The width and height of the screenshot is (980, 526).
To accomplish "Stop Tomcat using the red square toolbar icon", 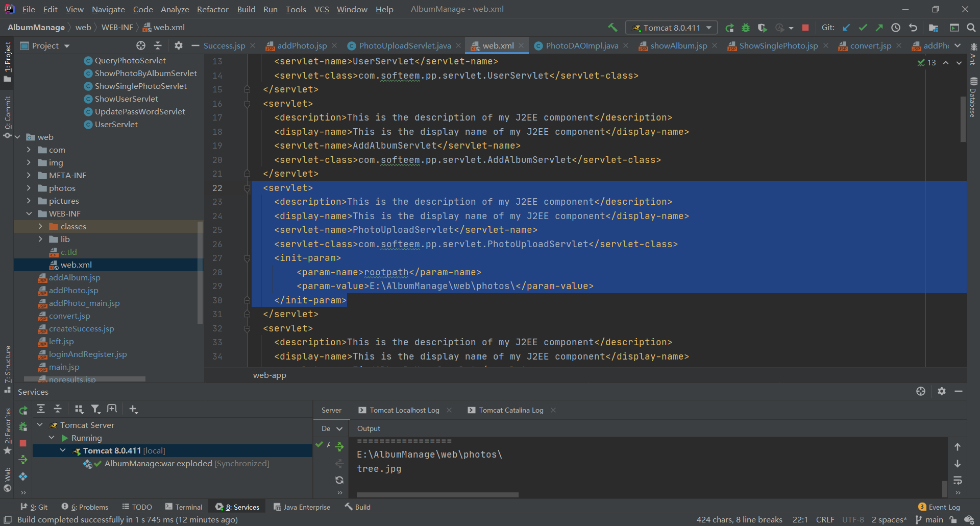I will pyautogui.click(x=805, y=28).
